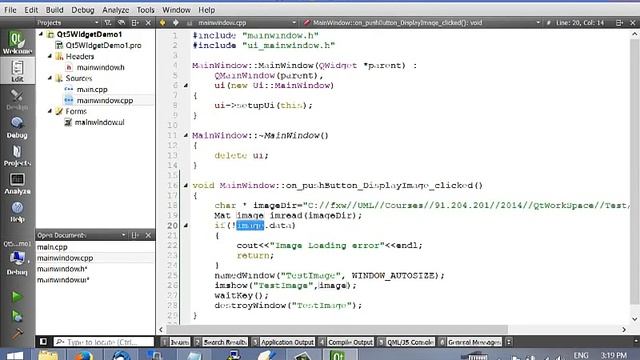Build project with the hammer icon
This screenshot has height=360, width=640.
17,334
